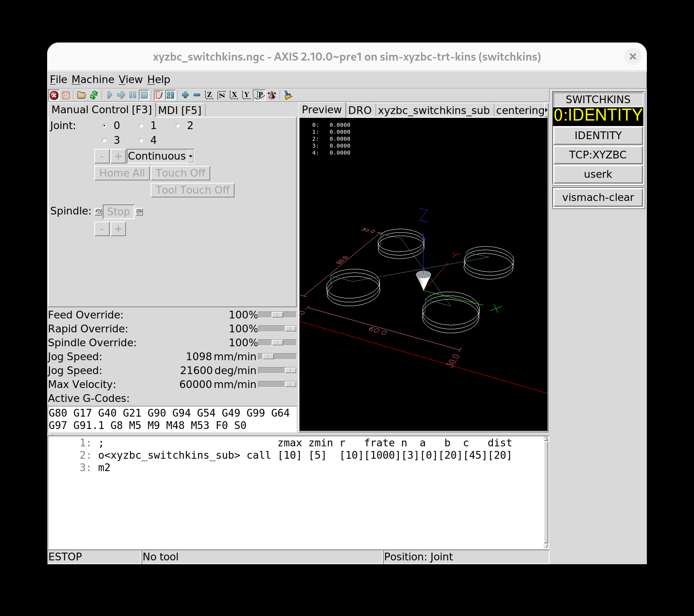Adjust the Rapid Override slider
This screenshot has height=616, width=694.
[277, 329]
